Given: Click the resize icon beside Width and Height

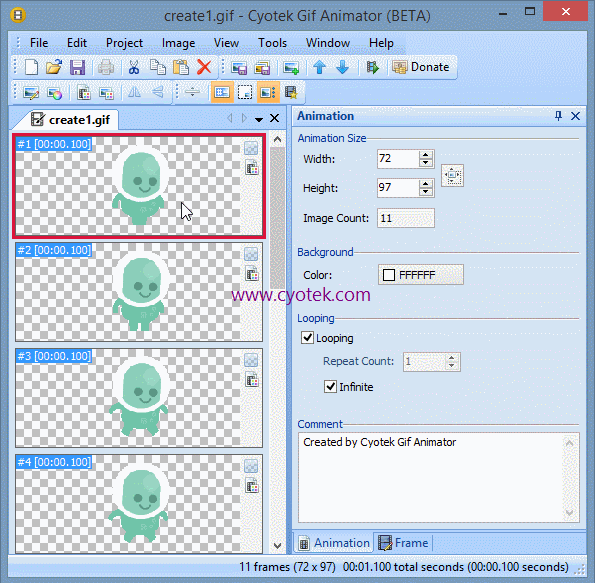Looking at the screenshot, I should pyautogui.click(x=452, y=175).
